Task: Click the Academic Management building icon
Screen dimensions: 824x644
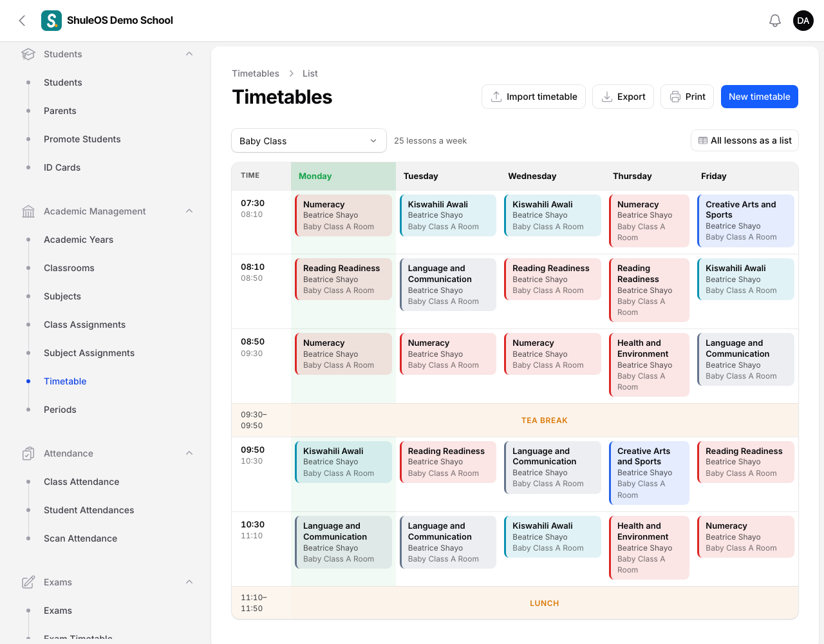Action: [28, 211]
